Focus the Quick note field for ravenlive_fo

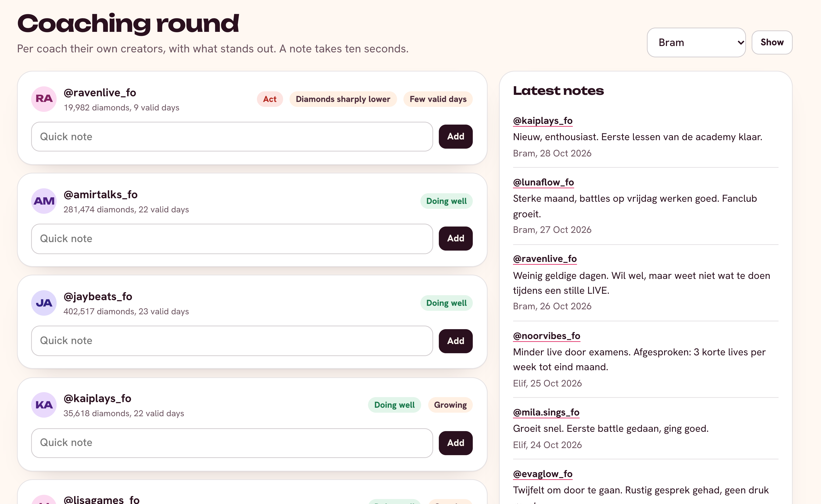pyautogui.click(x=232, y=137)
